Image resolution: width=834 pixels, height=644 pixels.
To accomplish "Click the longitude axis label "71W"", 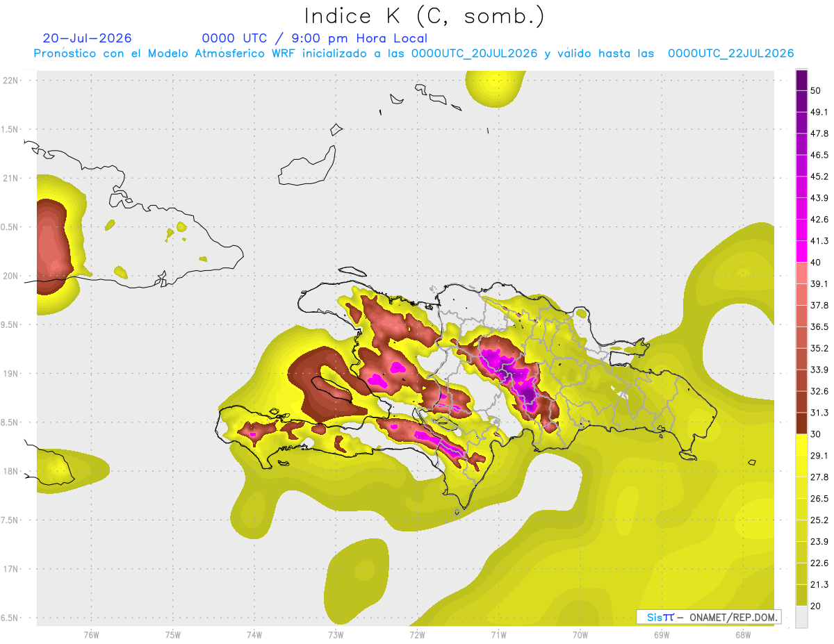I will 498,636.
